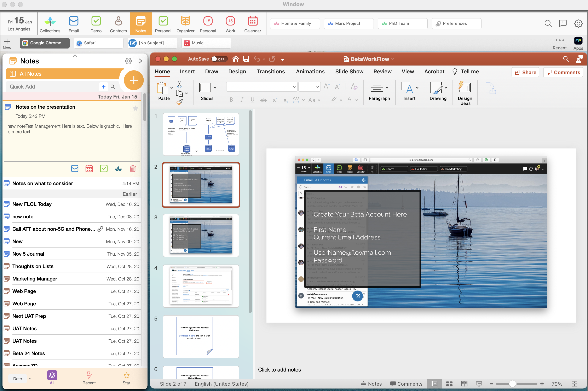Click the Notes panel settings gear
The width and height of the screenshot is (588, 391).
128,61
